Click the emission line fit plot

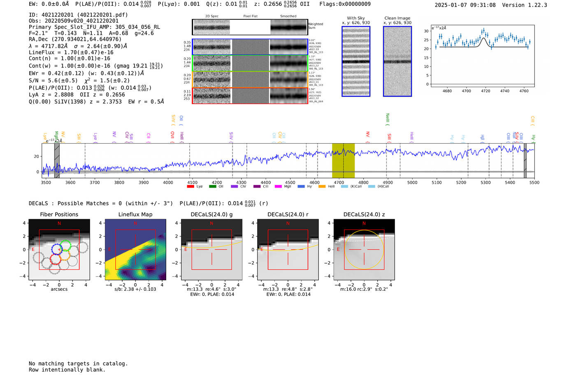482,56
